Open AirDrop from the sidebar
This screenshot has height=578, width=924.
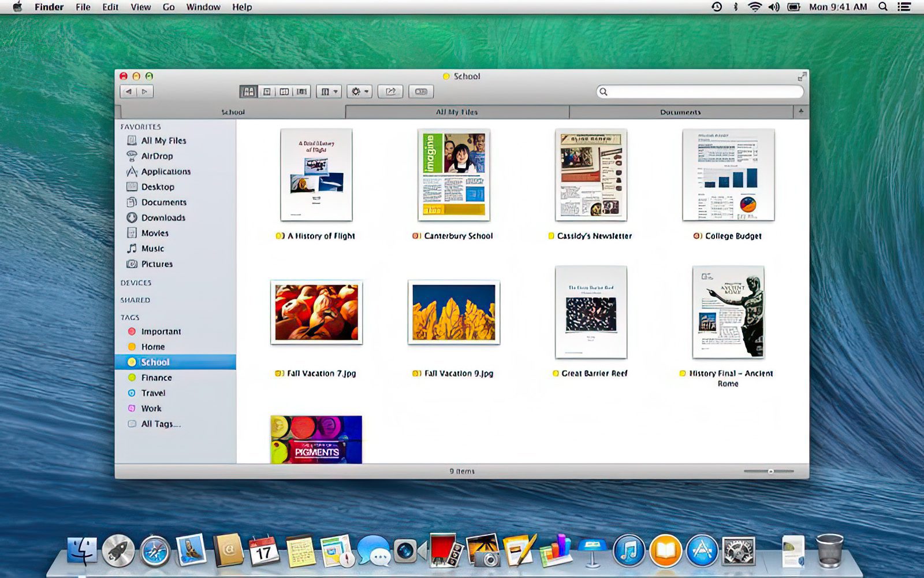(x=156, y=155)
